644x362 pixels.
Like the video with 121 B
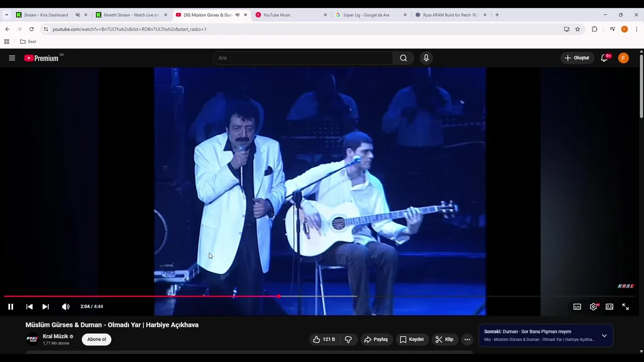[324, 339]
